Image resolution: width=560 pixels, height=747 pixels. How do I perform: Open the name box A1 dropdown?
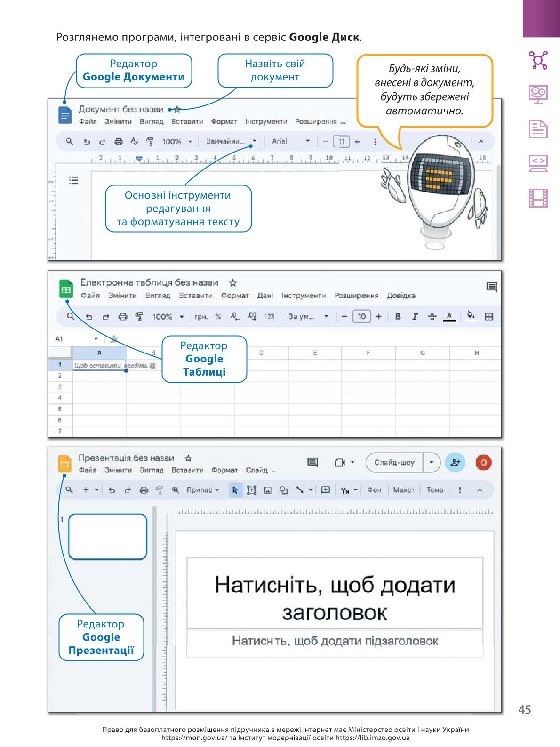96,339
